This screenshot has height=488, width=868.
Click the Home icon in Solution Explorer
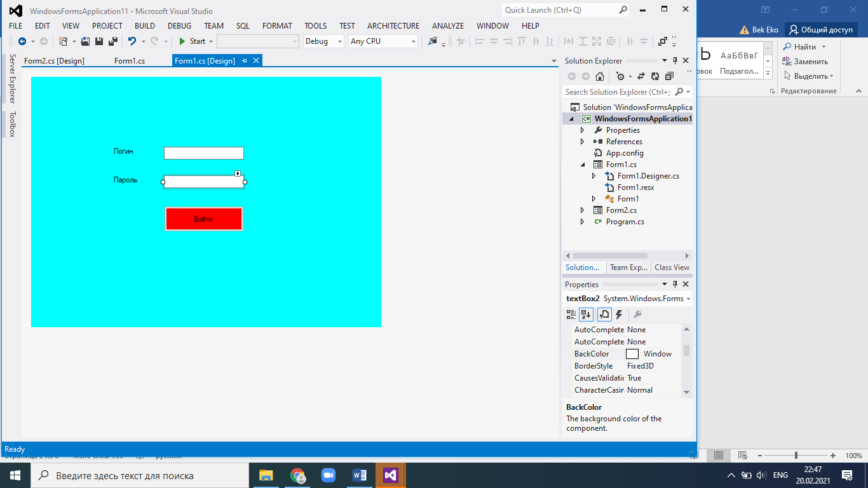pyautogui.click(x=600, y=76)
